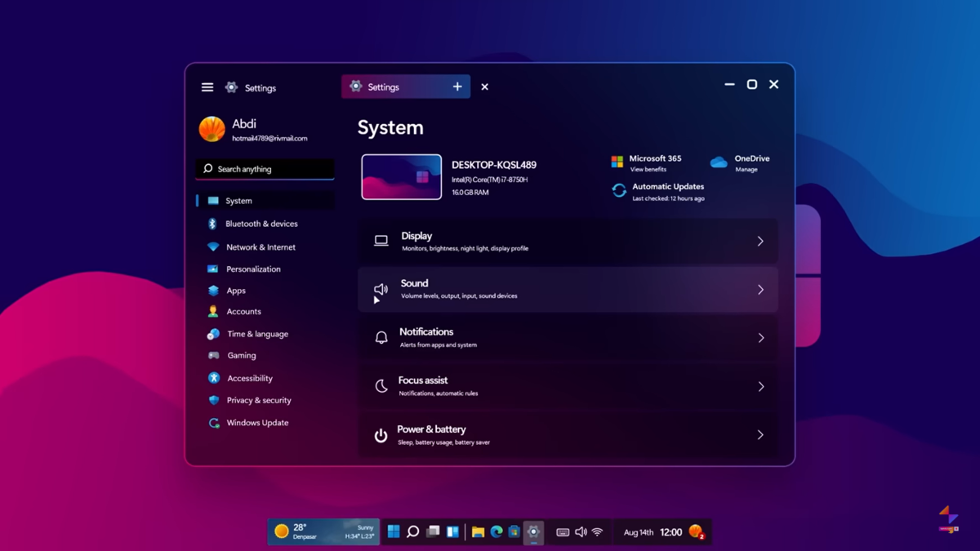Open the Aug 14th clock flyout
This screenshot has width=980, height=551.
(653, 532)
